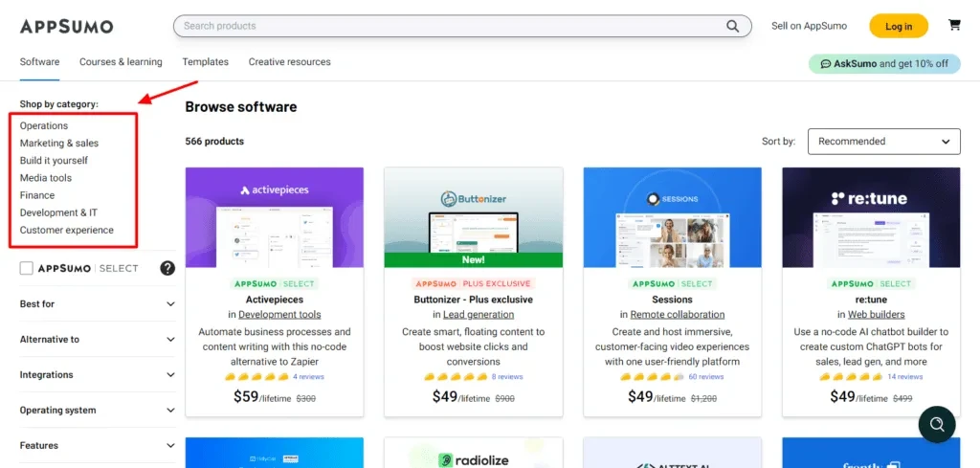980x468 pixels.
Task: Expand the Best for filter
Action: click(98, 303)
